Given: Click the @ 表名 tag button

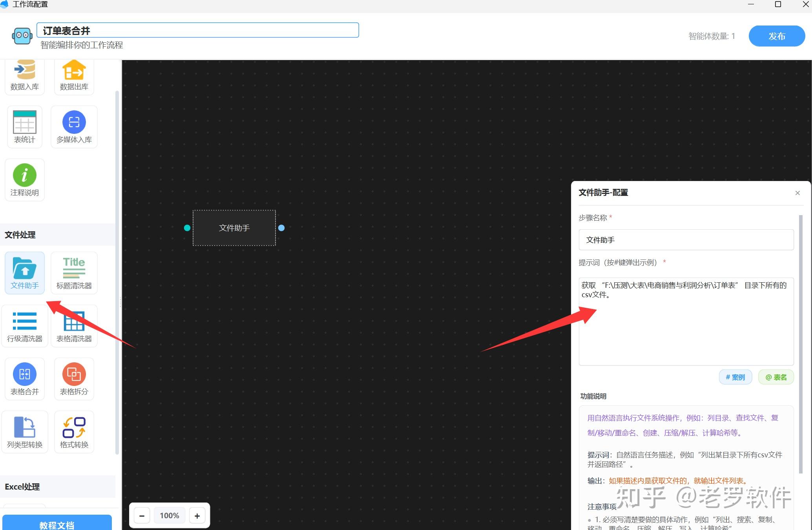Looking at the screenshot, I should pyautogui.click(x=776, y=377).
